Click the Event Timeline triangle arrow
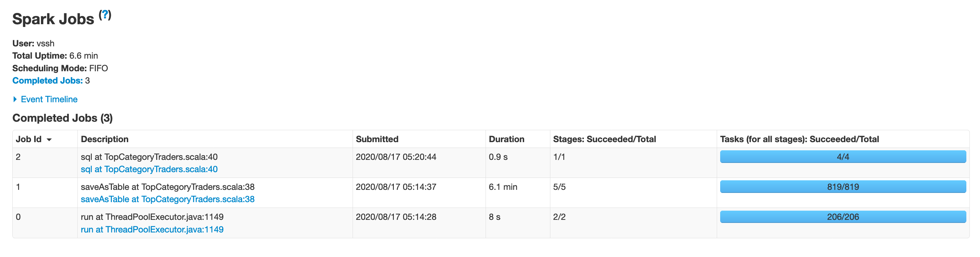 tap(15, 99)
